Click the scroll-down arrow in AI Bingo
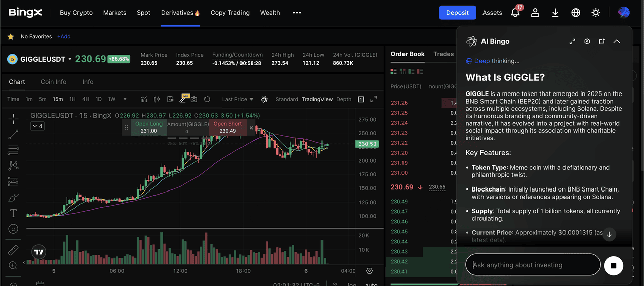 pyautogui.click(x=609, y=234)
